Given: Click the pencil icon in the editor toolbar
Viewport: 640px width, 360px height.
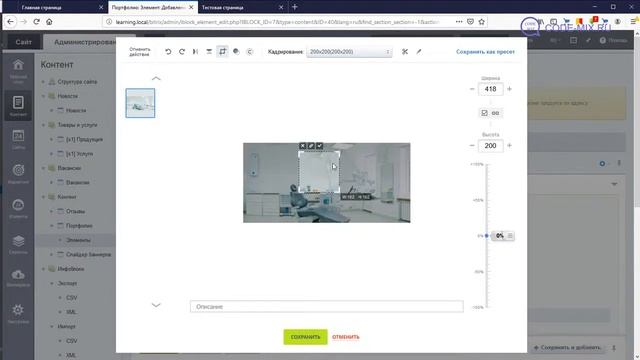Looking at the screenshot, I should pos(419,51).
